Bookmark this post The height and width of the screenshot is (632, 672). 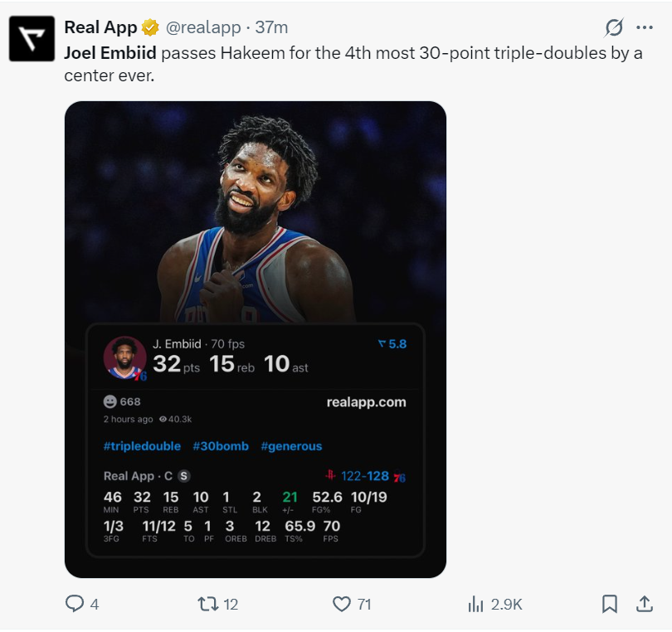pos(610,605)
